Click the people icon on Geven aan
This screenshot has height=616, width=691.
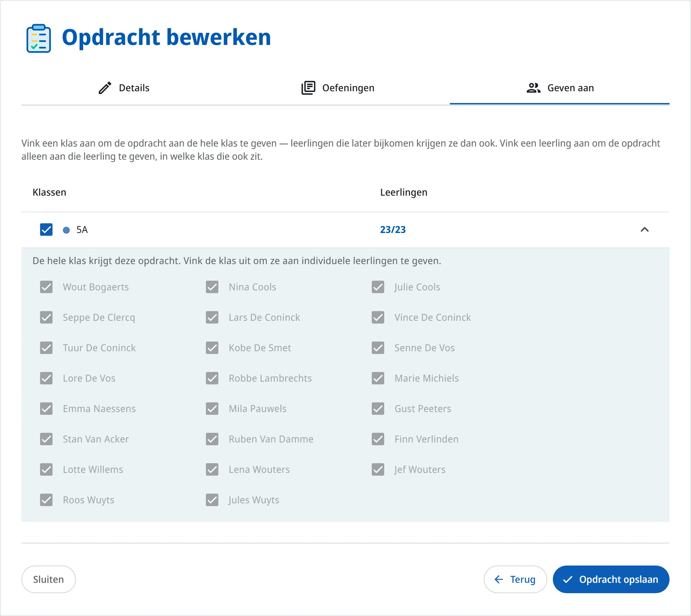tap(533, 88)
